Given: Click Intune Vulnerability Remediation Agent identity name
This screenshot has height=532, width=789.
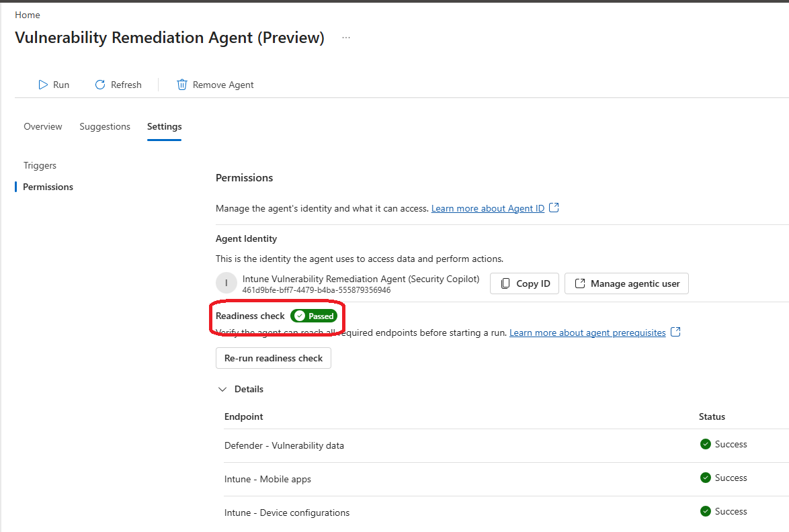Looking at the screenshot, I should coord(361,279).
